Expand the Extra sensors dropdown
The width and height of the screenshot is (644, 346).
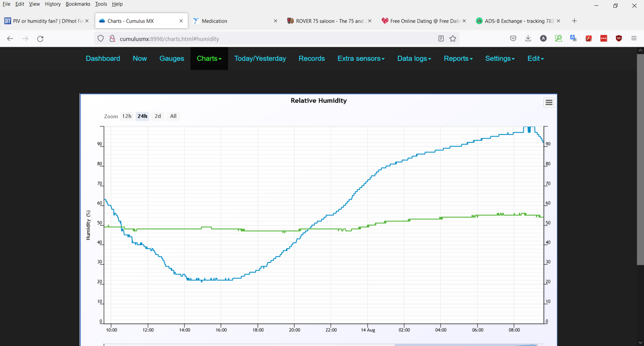coord(361,58)
